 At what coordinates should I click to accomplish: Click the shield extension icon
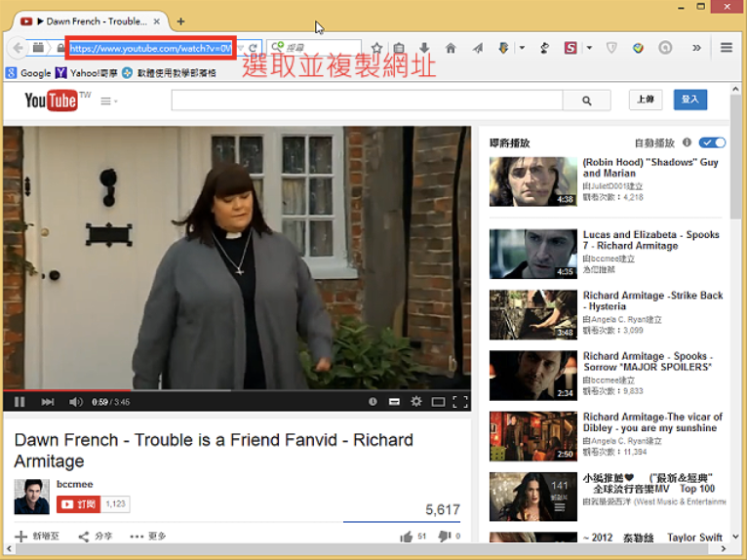point(611,48)
